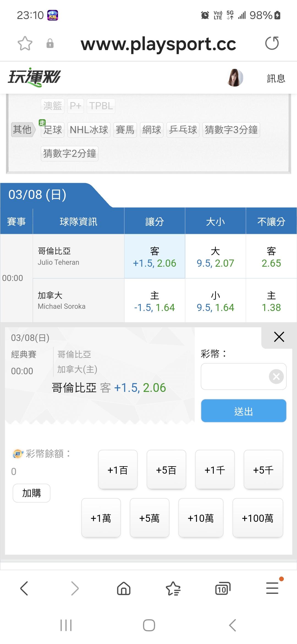This screenshot has height=644, width=297.
Task: Submit the bet with 送出
Action: pos(243,411)
